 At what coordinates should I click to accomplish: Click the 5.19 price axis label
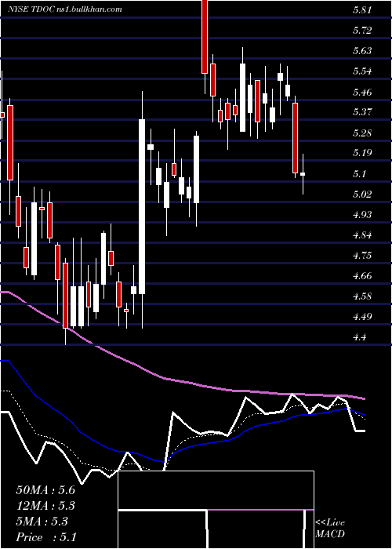pyautogui.click(x=362, y=154)
